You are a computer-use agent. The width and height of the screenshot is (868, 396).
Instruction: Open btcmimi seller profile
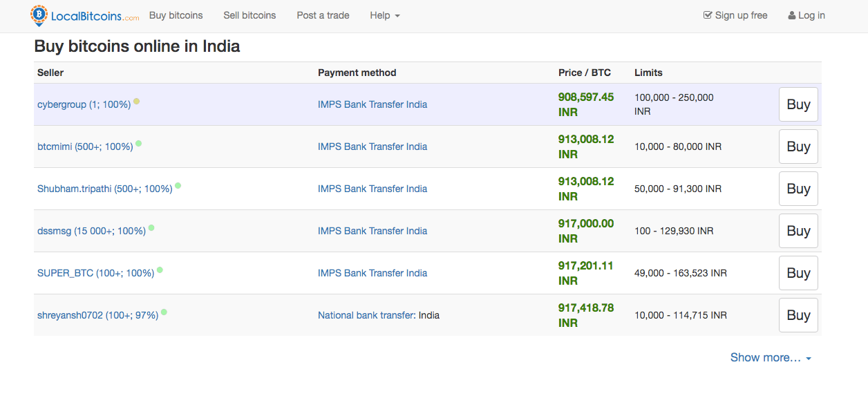(85, 147)
